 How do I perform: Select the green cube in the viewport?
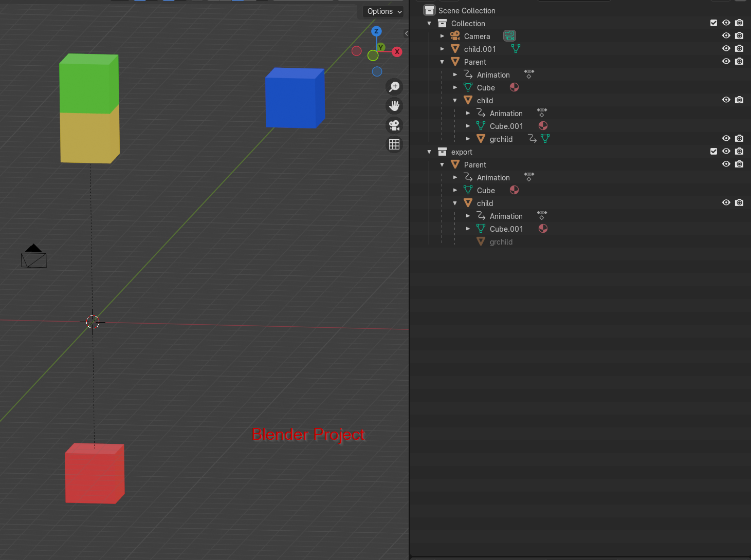(x=89, y=83)
